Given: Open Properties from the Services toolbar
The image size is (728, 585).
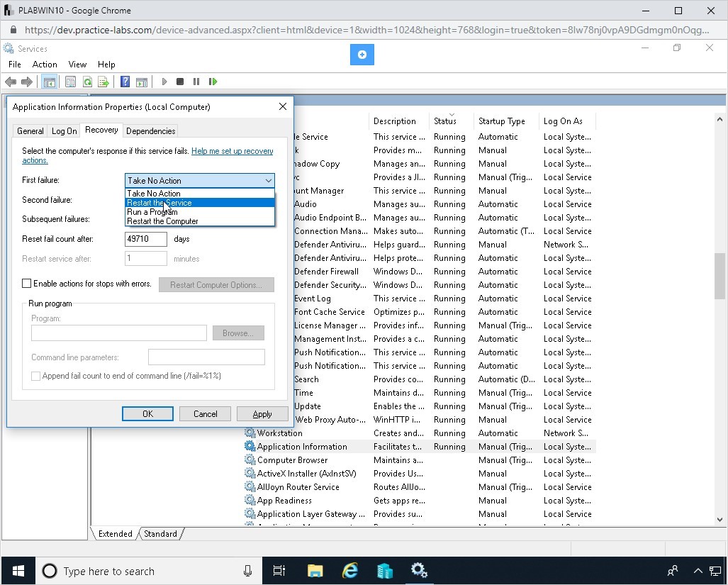Looking at the screenshot, I should tap(71, 82).
